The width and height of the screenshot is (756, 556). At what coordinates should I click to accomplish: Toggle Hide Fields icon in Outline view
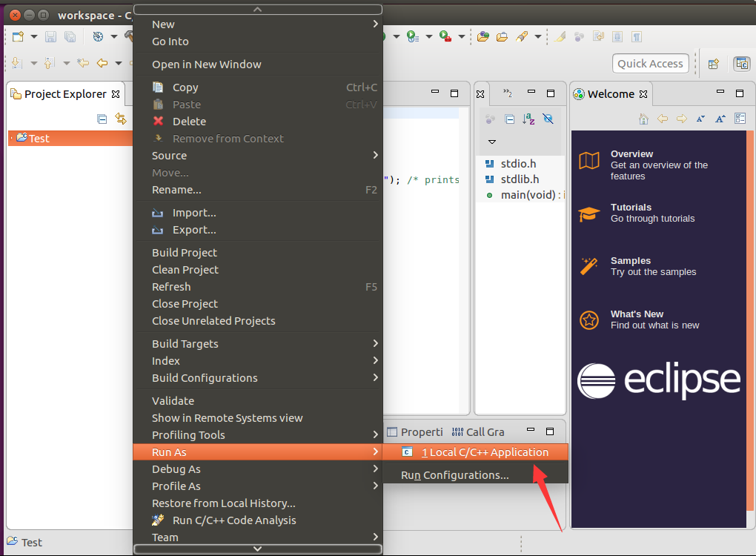pos(548,119)
